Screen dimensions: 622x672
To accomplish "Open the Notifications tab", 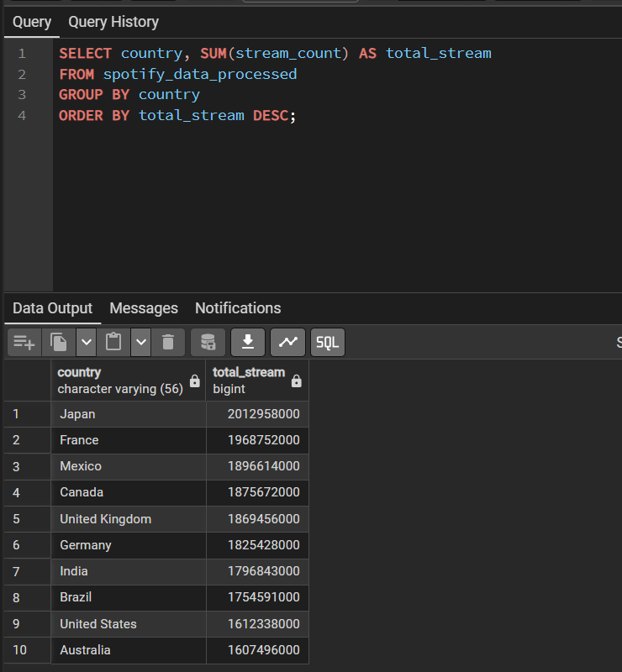I will click(x=238, y=308).
